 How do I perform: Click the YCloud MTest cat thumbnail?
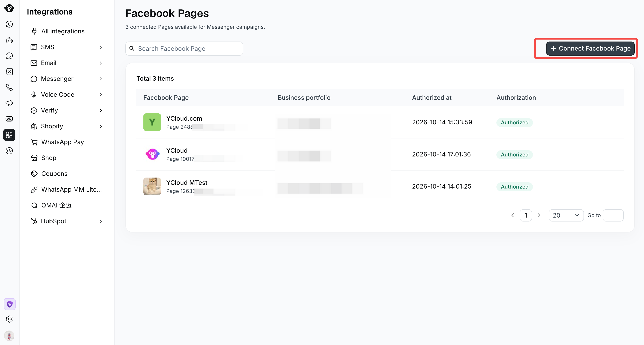coord(152,186)
